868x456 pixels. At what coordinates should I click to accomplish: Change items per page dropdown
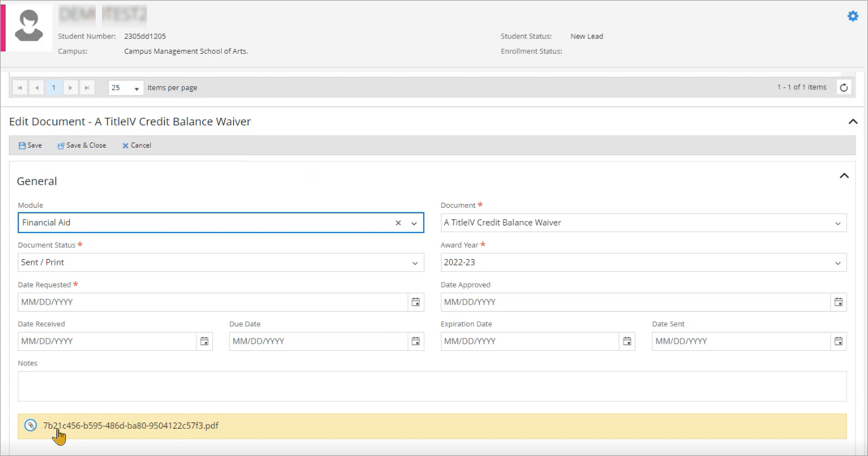[126, 88]
